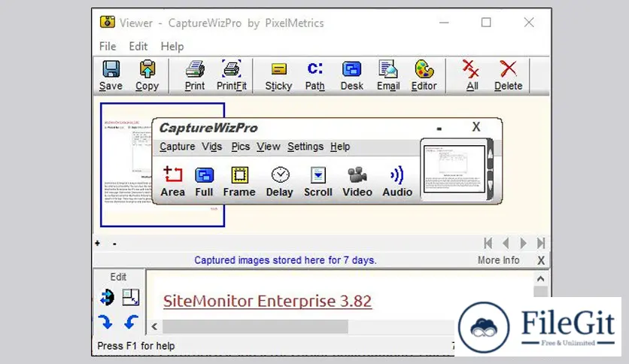Open the Pics menu
The width and height of the screenshot is (629, 364).
coord(241,147)
